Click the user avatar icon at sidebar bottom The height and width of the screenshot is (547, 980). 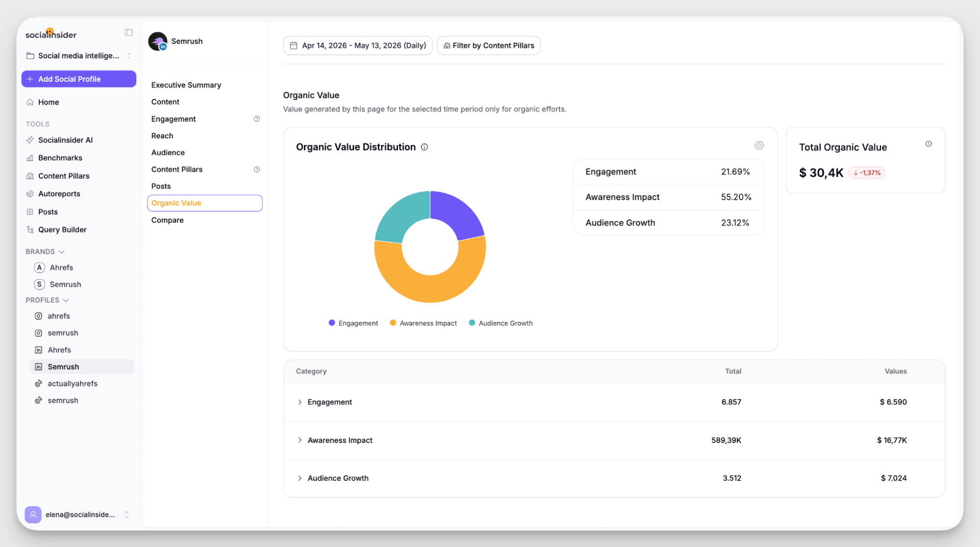coord(33,515)
